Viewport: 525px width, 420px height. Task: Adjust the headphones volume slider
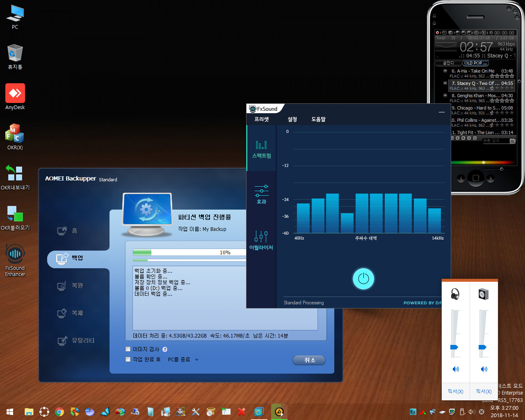coord(454,347)
